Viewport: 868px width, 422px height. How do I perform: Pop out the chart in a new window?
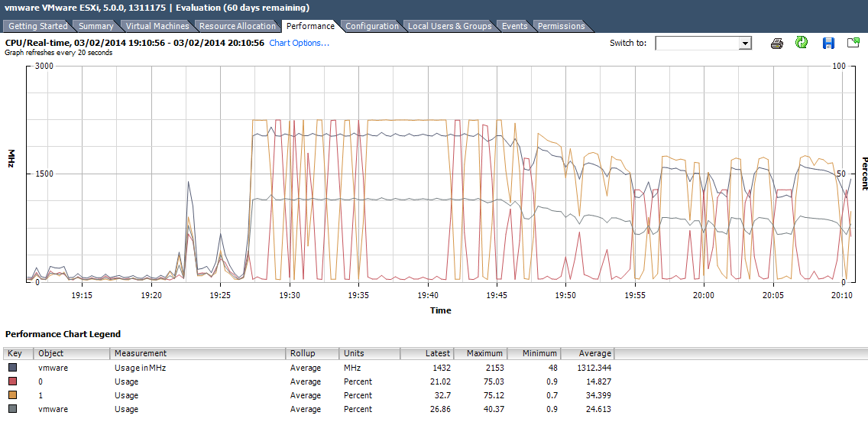[853, 43]
